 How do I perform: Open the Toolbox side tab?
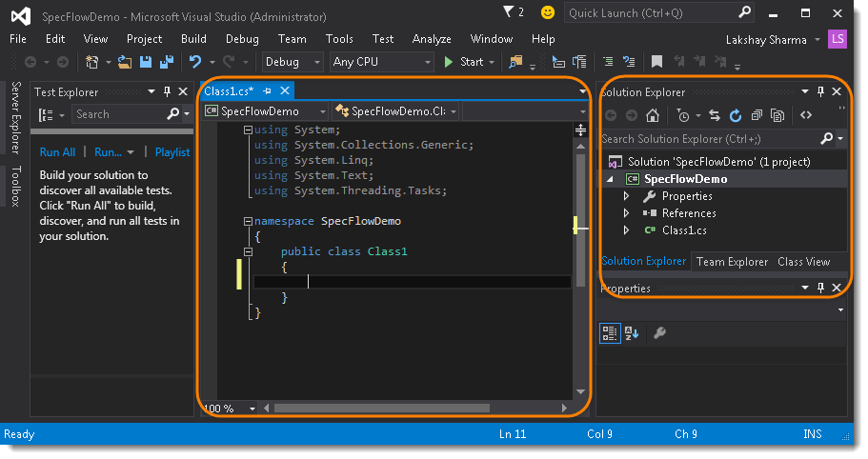tap(16, 186)
